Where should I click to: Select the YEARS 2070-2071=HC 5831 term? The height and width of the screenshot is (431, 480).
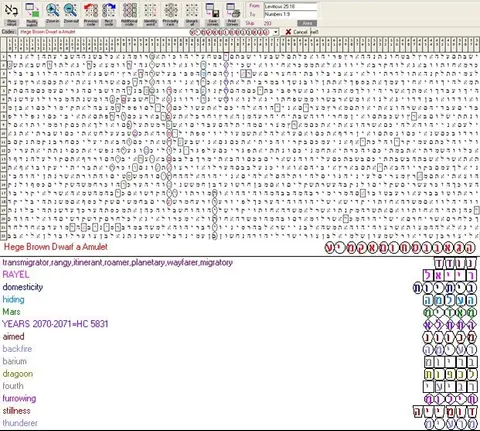click(x=55, y=324)
